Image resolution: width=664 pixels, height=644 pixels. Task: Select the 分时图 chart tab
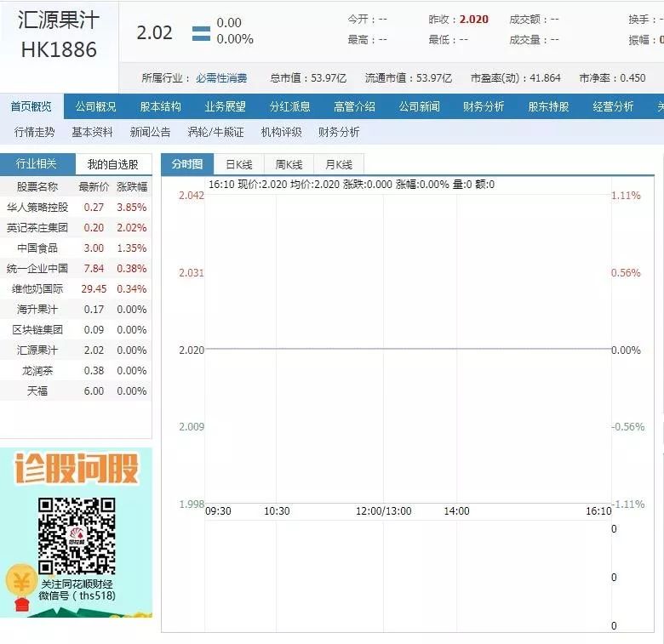[x=186, y=164]
